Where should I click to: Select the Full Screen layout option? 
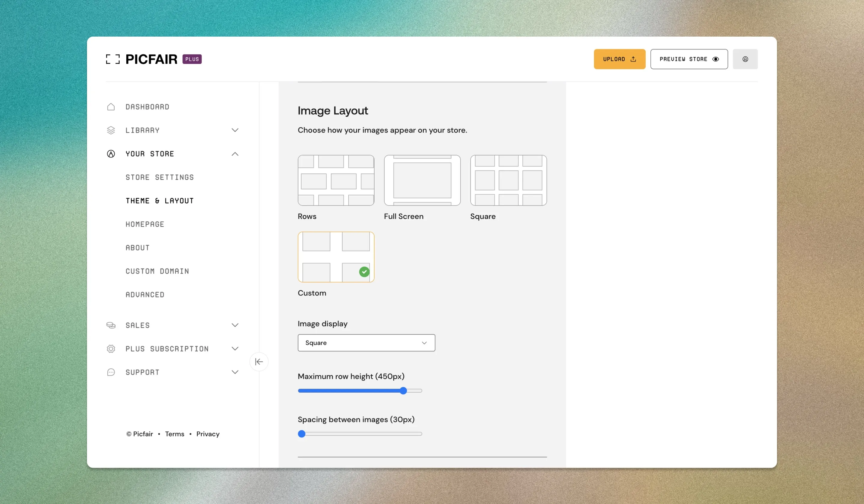422,180
